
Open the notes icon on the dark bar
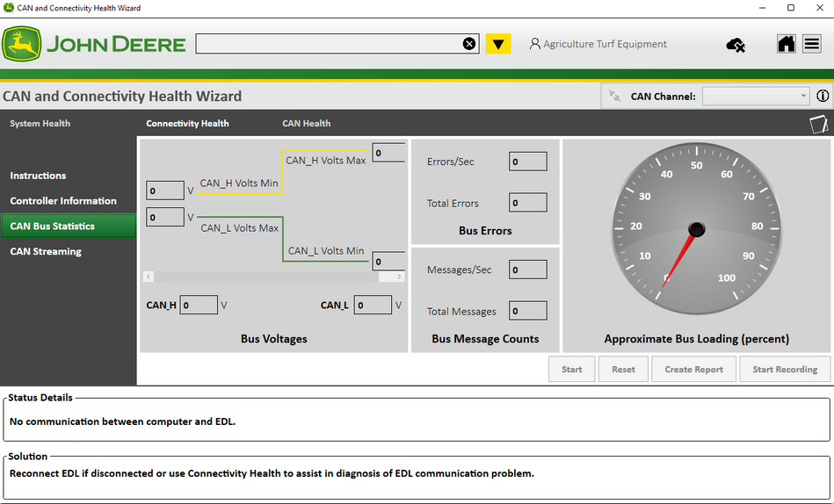tap(818, 124)
